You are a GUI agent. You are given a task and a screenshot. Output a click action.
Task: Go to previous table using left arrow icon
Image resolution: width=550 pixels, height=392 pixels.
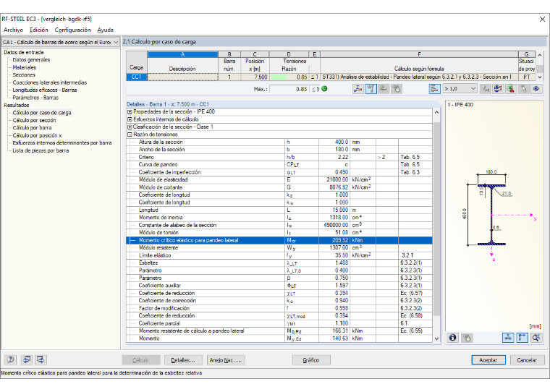tap(27, 359)
